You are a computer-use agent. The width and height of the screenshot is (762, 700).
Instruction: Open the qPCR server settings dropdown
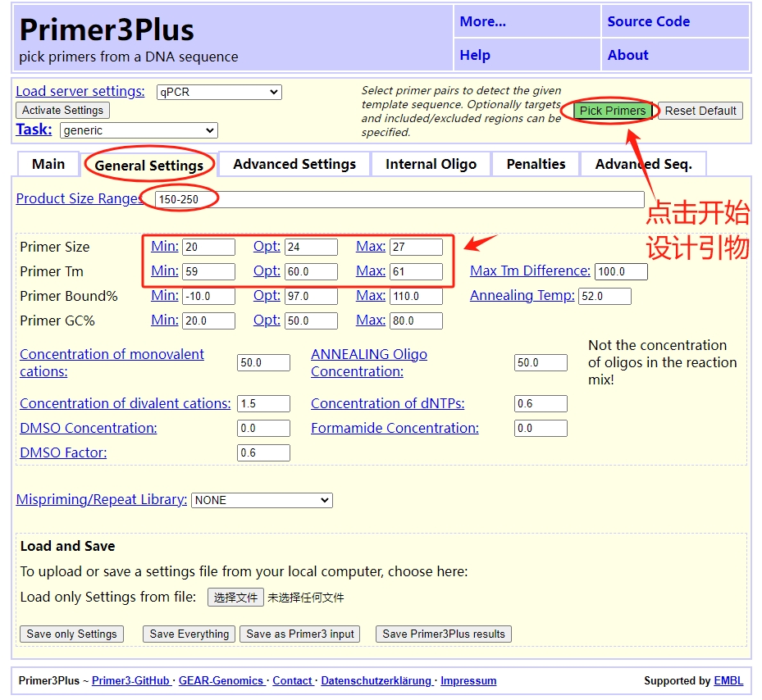(x=219, y=93)
